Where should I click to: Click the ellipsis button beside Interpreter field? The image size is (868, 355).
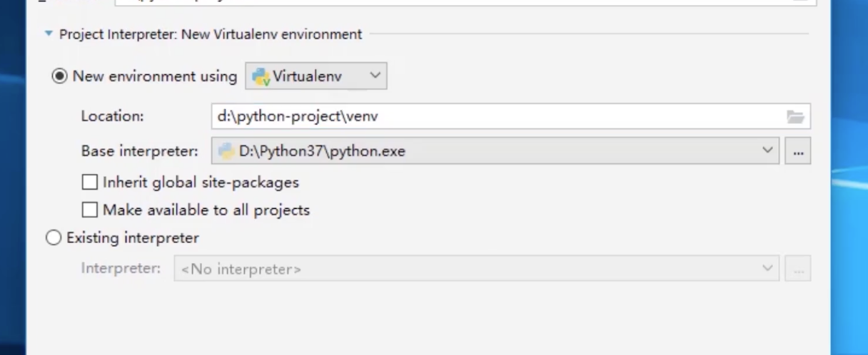[798, 269]
